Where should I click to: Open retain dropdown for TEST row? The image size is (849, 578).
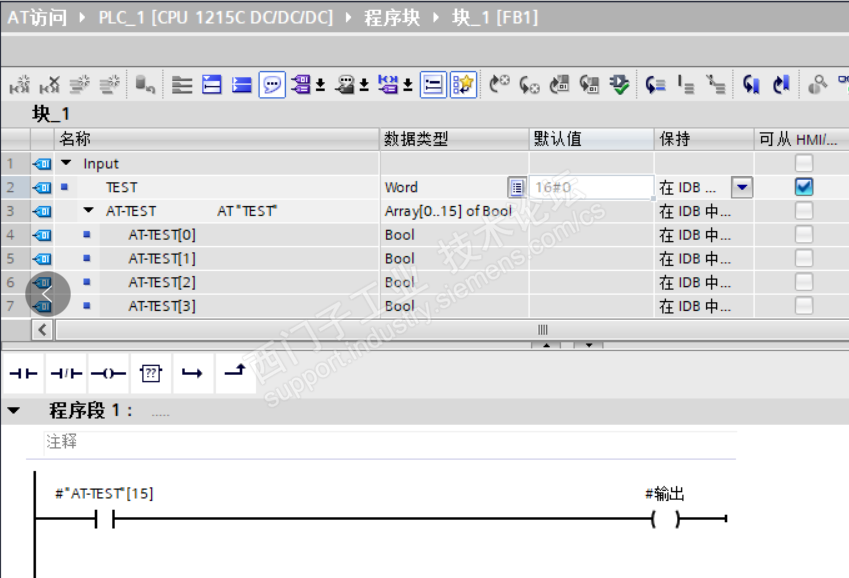coord(742,187)
